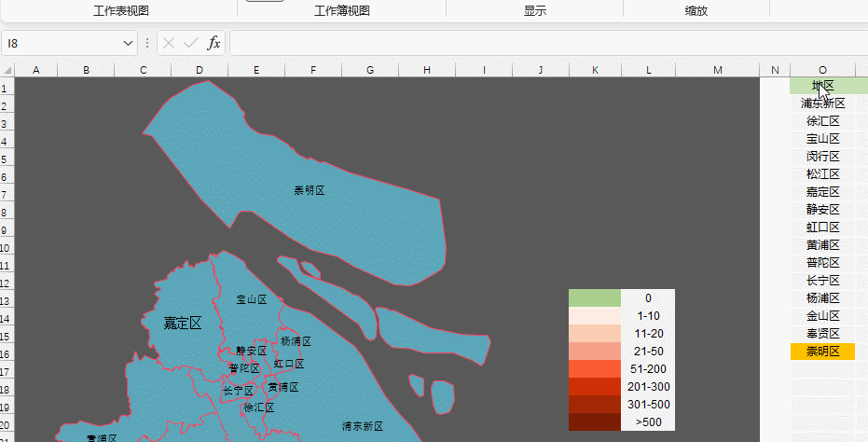The width and height of the screenshot is (868, 442).
Task: Click the cancel X icon in formula bar
Action: click(x=169, y=43)
